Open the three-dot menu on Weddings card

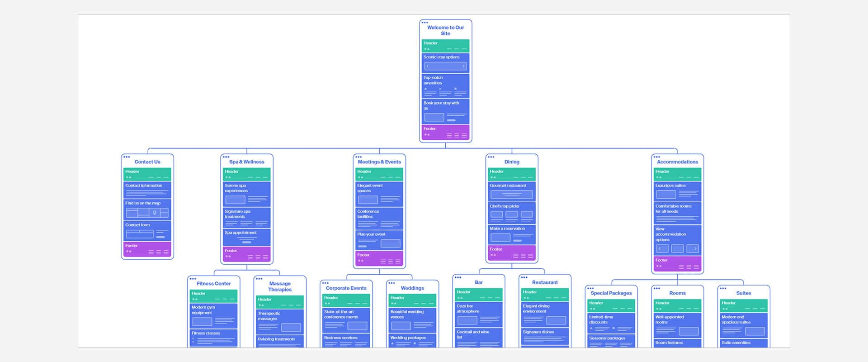tap(392, 283)
